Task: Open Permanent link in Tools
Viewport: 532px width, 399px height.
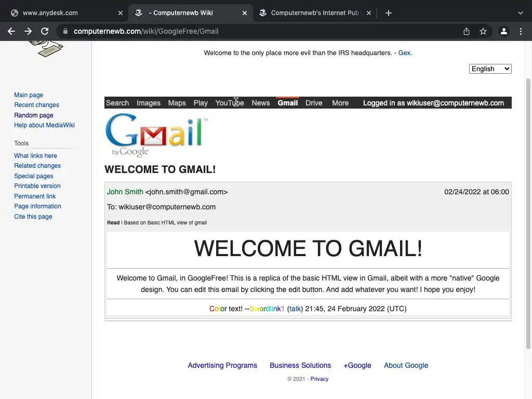Action: coord(35,196)
